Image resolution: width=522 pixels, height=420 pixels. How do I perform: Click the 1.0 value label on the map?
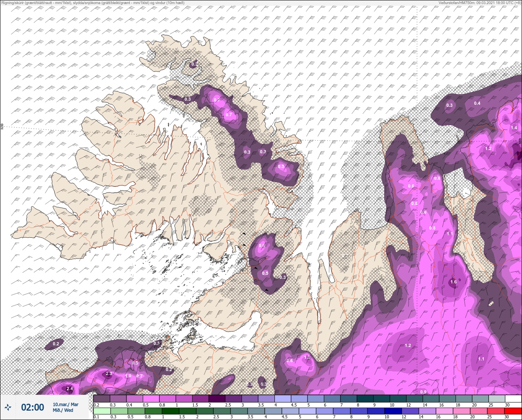pos(128,376)
